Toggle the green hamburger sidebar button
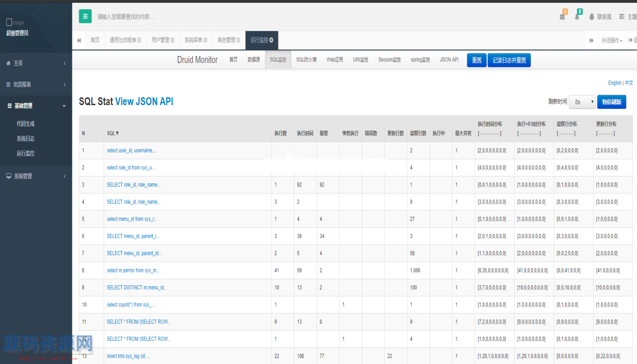Screen dimensions: 637x364 [85, 16]
